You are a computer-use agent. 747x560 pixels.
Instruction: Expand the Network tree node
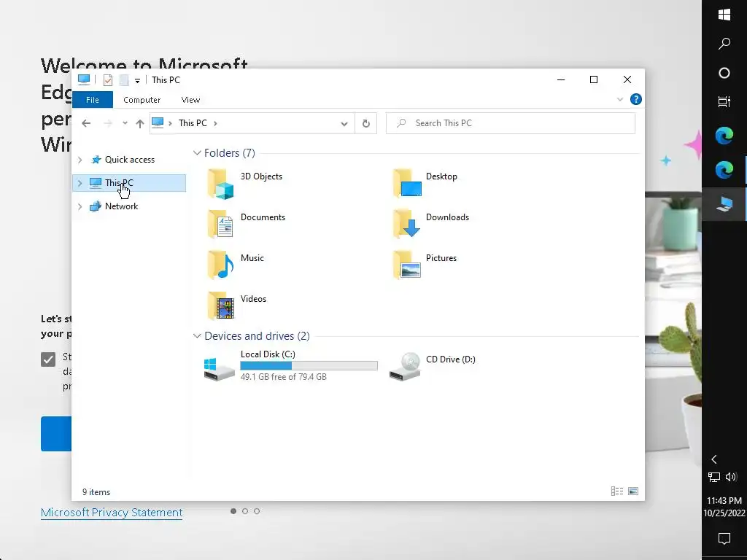pyautogui.click(x=80, y=206)
